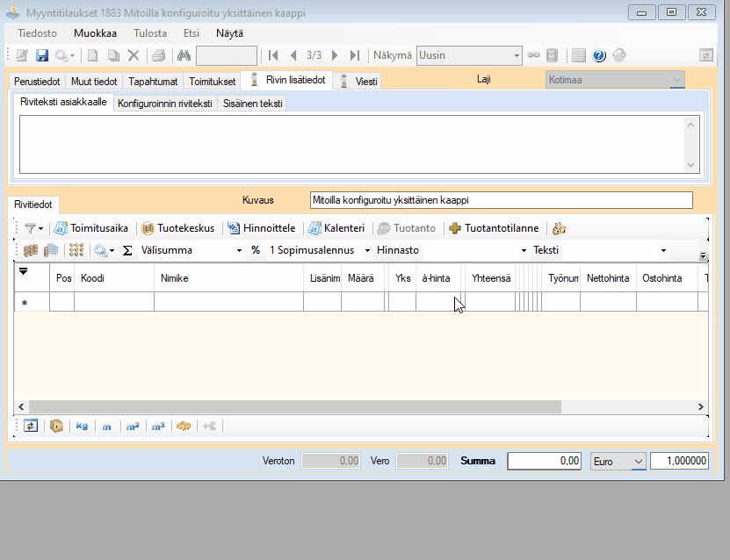The width and height of the screenshot is (730, 560).
Task: Click the chain link icon
Action: pyautogui.click(x=533, y=55)
